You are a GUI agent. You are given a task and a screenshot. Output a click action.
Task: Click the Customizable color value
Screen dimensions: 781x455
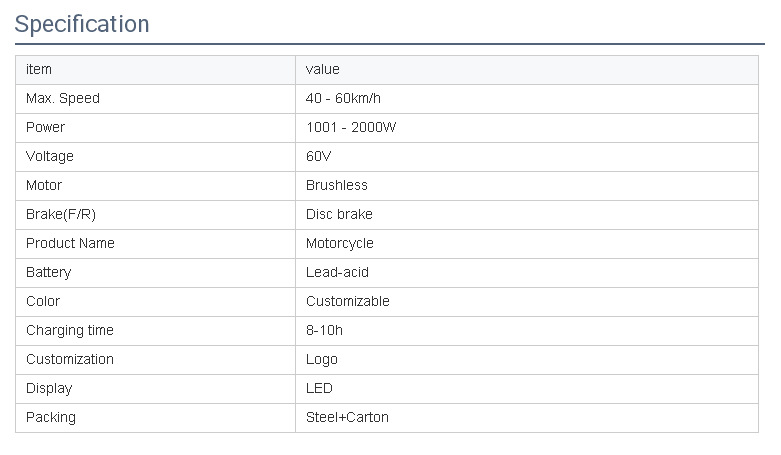348,301
